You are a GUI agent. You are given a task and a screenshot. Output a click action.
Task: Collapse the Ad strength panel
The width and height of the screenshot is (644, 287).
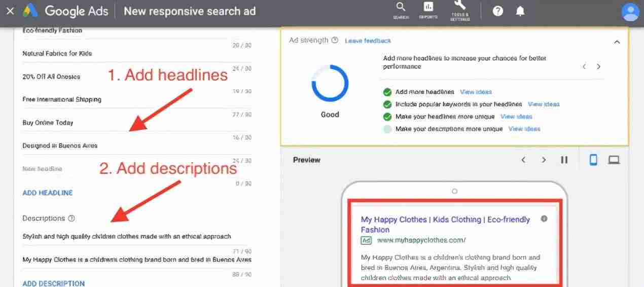coord(617,42)
